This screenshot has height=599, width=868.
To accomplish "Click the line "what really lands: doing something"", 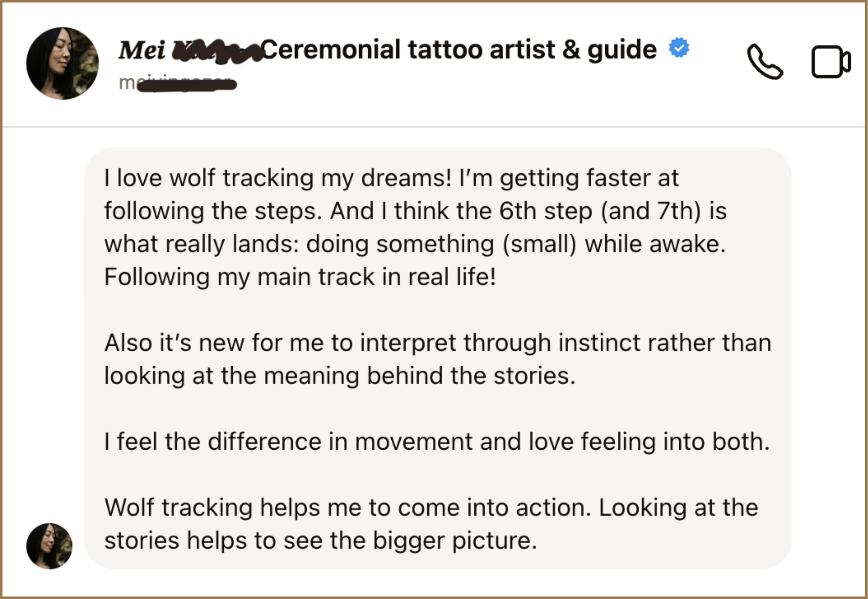I will coord(414,244).
